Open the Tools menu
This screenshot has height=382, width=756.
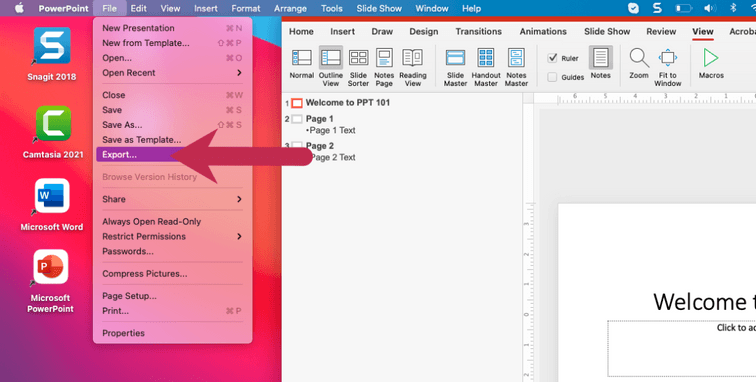click(x=332, y=8)
